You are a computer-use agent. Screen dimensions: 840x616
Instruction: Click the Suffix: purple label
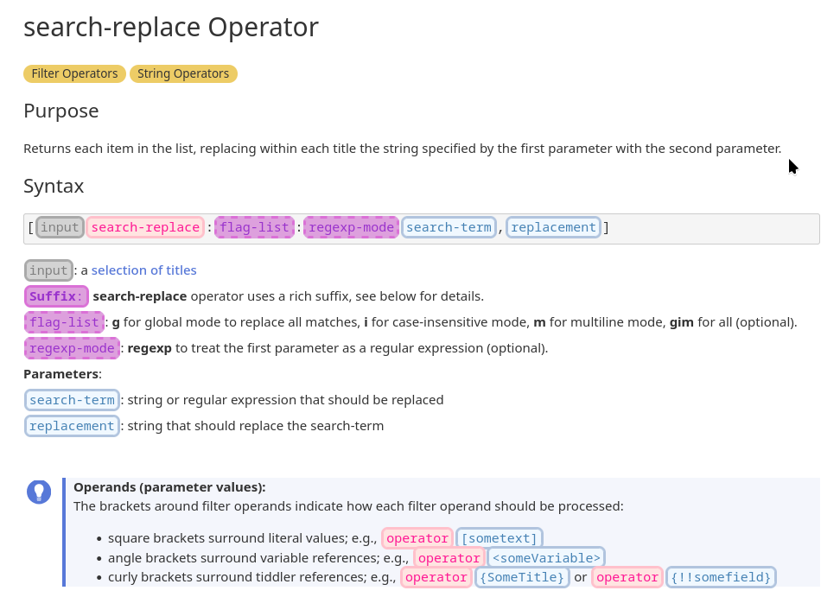(x=56, y=296)
